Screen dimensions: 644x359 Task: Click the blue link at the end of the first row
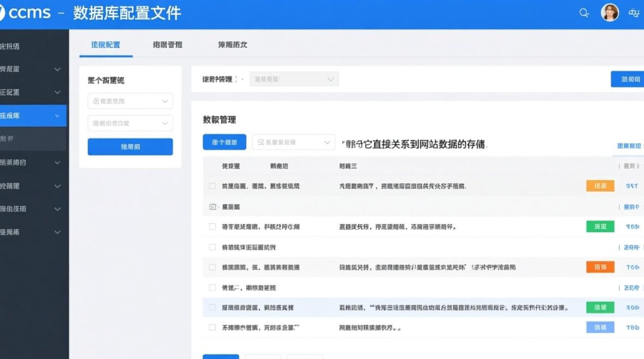coord(631,186)
